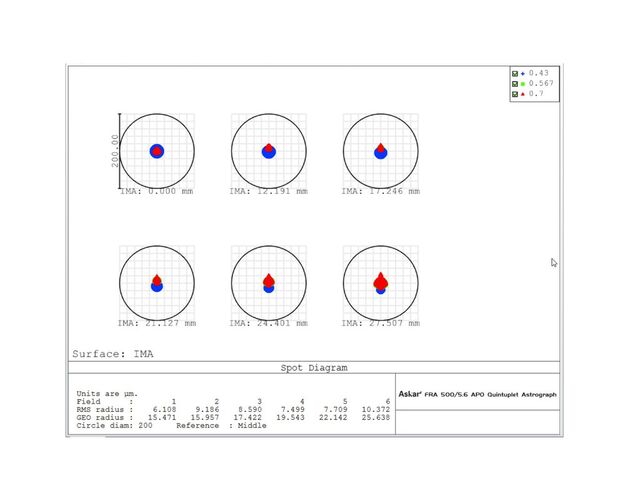Click the IMA: 27.507 mm label

point(380,323)
